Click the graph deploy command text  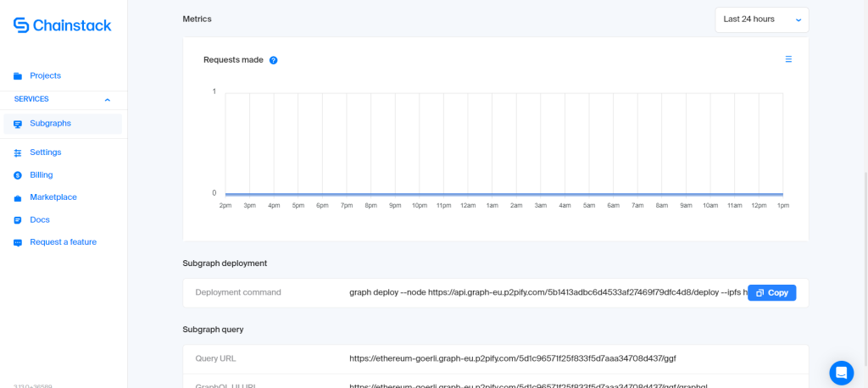548,293
